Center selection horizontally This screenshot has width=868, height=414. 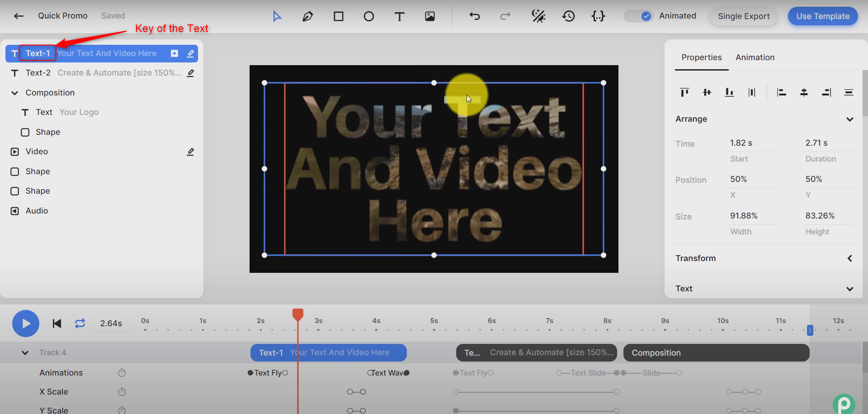(804, 92)
